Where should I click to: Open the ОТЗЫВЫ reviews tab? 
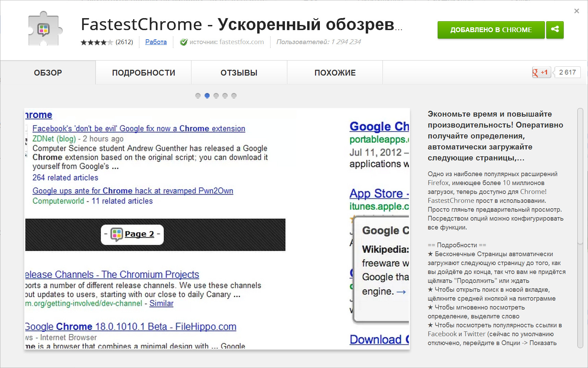(239, 73)
